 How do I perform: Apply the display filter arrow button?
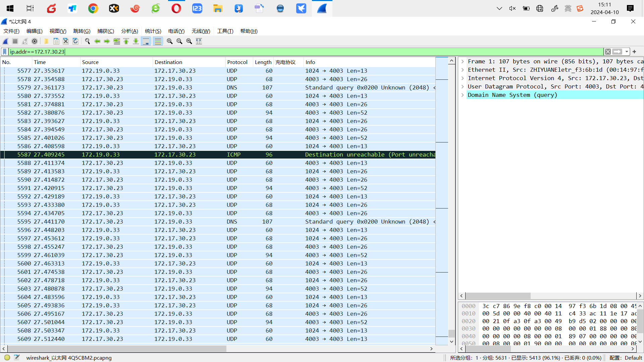(x=617, y=52)
